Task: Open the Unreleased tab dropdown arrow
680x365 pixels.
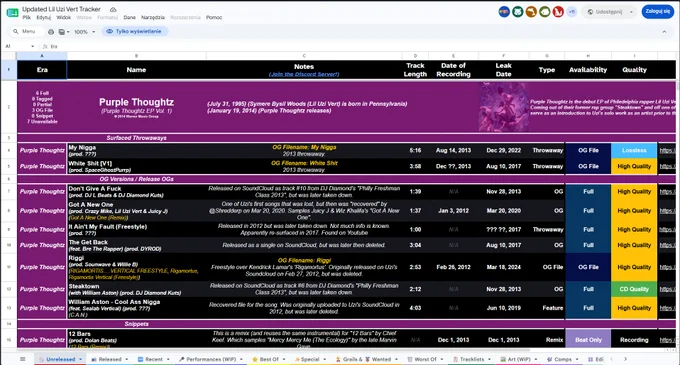Action: coord(80,359)
